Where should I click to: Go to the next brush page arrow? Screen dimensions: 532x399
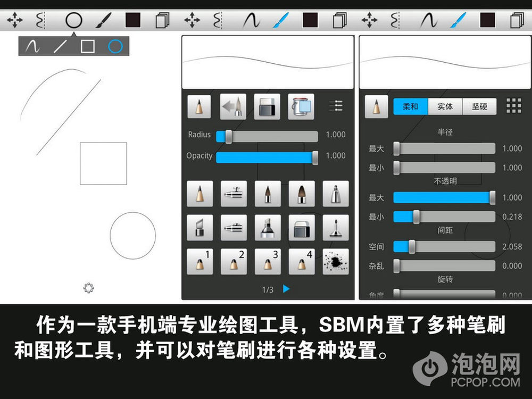coord(287,289)
